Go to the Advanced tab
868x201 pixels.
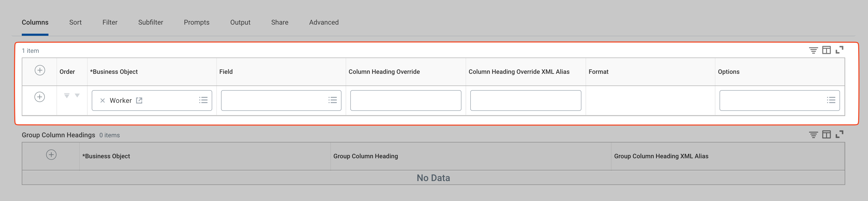pos(324,23)
